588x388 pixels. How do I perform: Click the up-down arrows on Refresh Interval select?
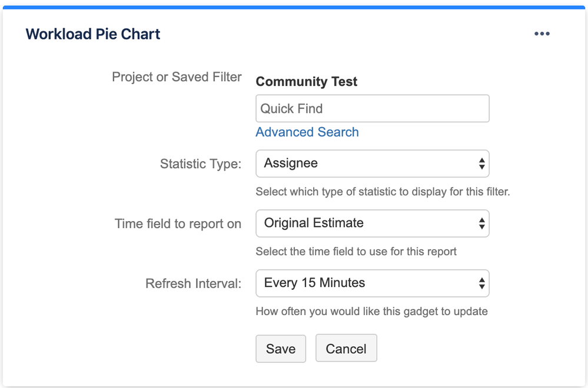pos(481,283)
